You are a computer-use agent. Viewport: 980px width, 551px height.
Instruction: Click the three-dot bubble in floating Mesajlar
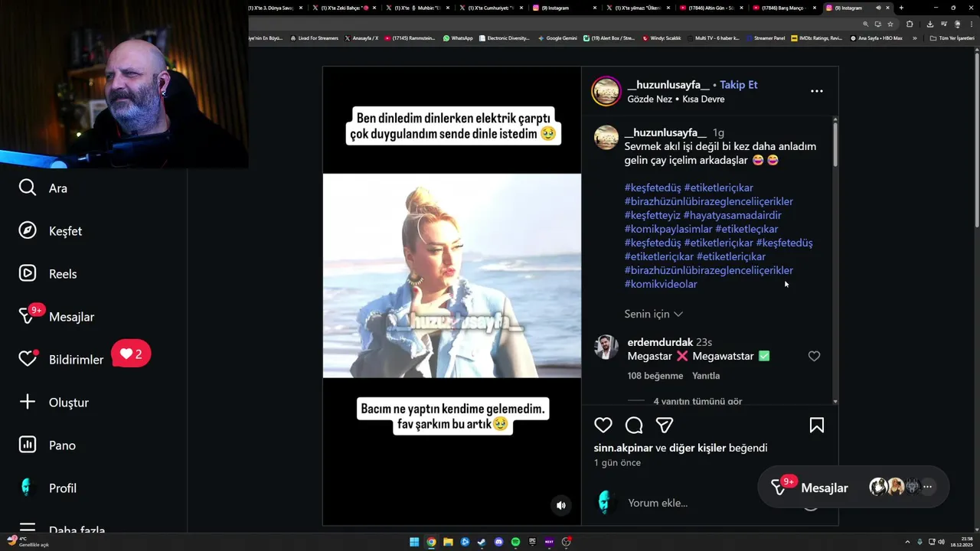[x=927, y=487]
